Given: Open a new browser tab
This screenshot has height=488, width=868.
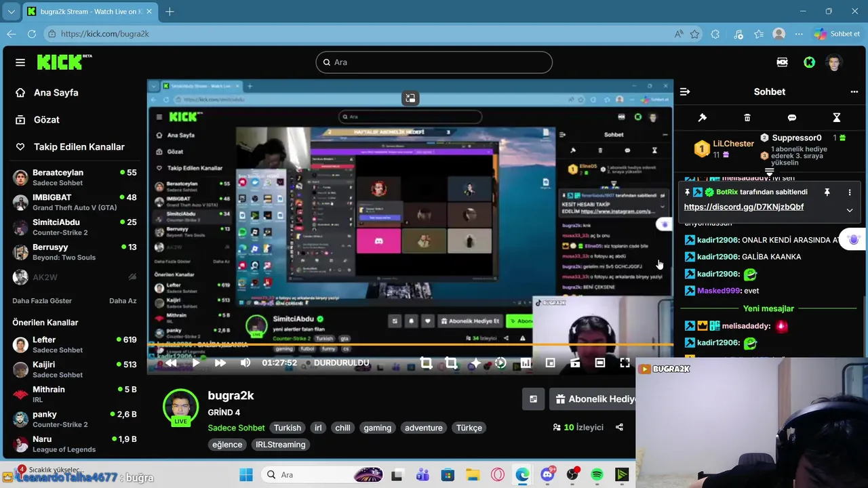Looking at the screenshot, I should (170, 12).
